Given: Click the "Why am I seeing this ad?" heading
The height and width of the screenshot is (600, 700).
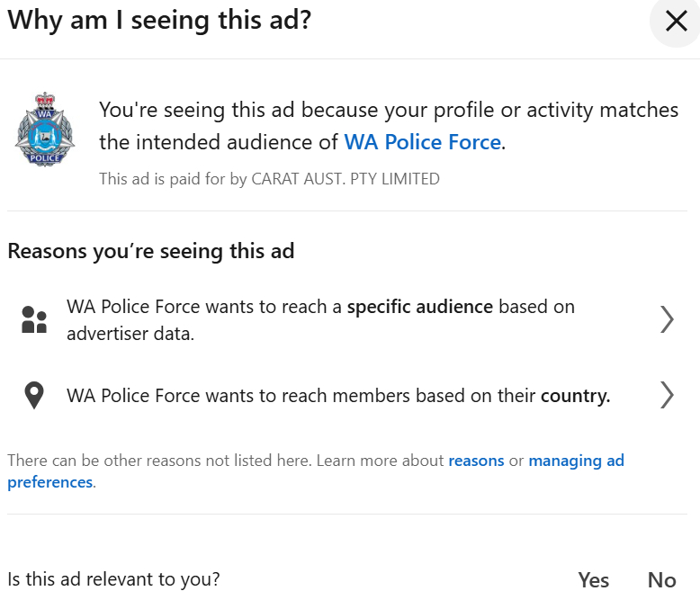Looking at the screenshot, I should (159, 21).
